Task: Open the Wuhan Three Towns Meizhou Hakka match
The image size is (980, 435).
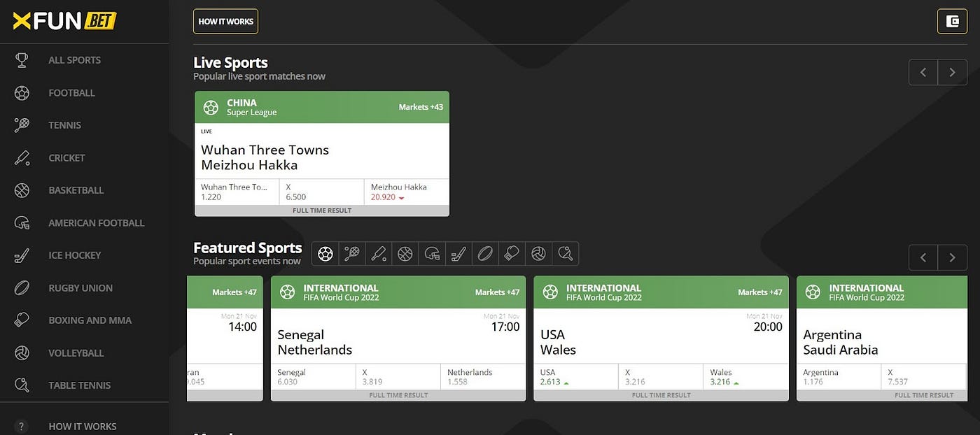Action: click(265, 157)
